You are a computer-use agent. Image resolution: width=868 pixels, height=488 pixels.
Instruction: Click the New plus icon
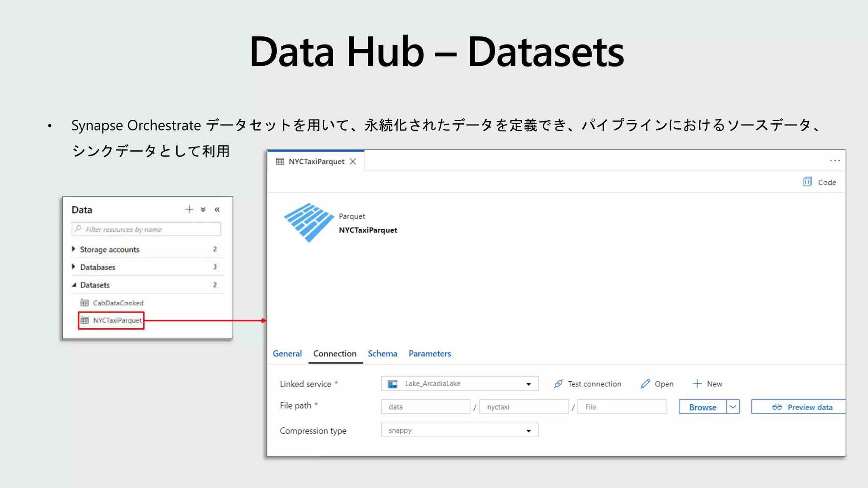coord(697,384)
